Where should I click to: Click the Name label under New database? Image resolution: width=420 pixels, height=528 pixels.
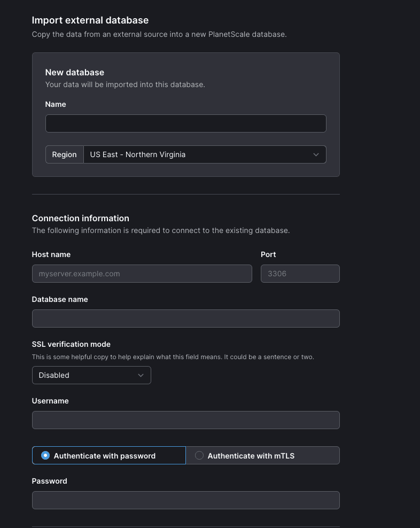click(56, 104)
